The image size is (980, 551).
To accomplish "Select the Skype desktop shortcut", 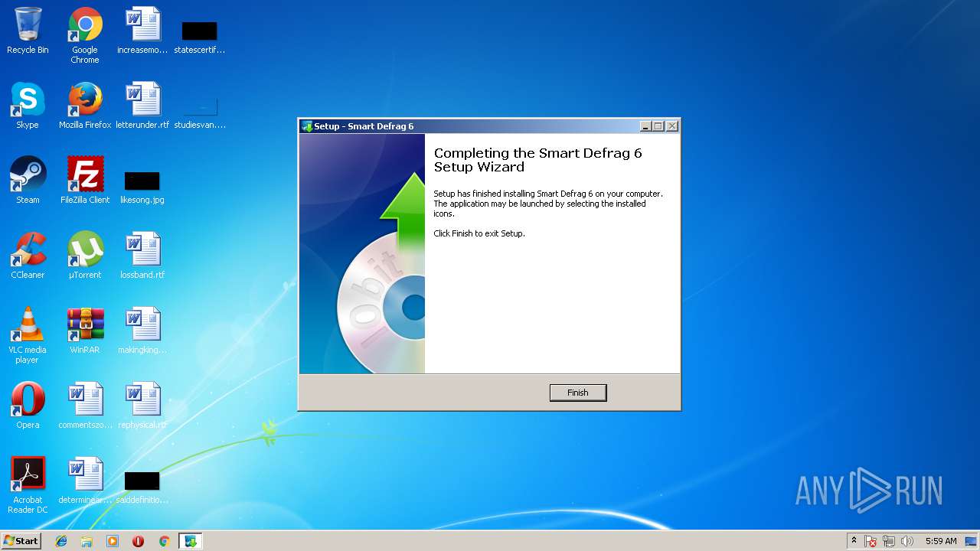I will coord(28,106).
